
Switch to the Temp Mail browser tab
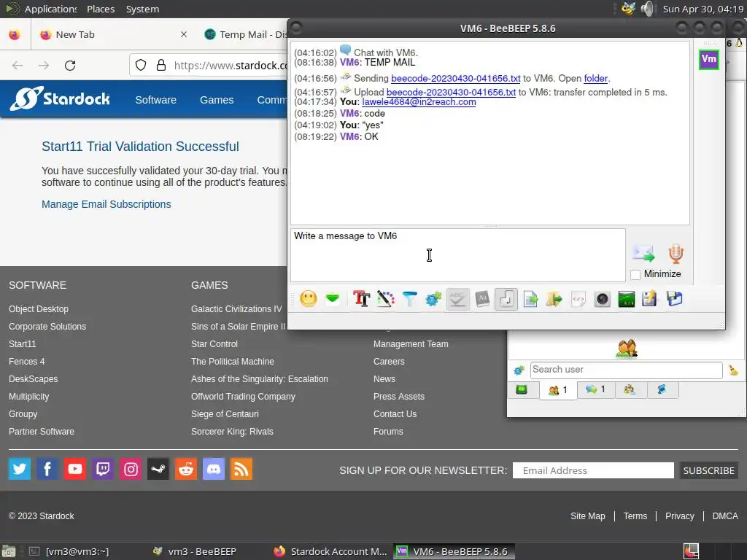245,34
